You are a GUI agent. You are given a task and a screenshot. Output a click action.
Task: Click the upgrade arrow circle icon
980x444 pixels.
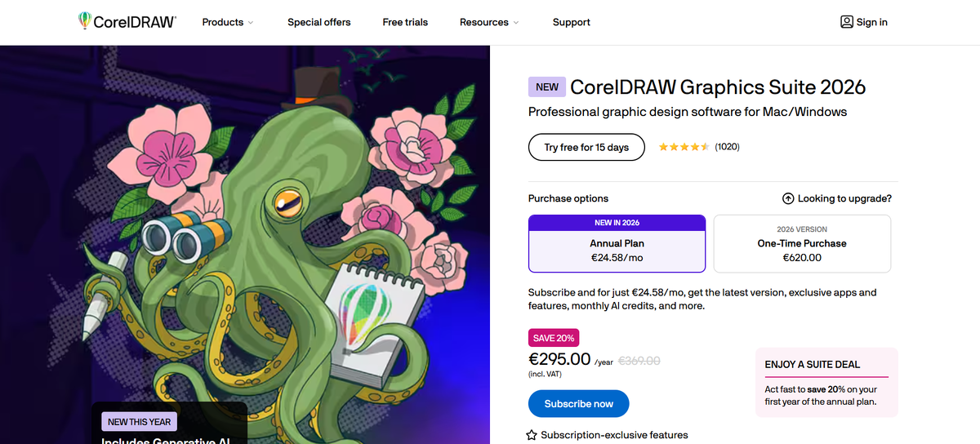788,198
